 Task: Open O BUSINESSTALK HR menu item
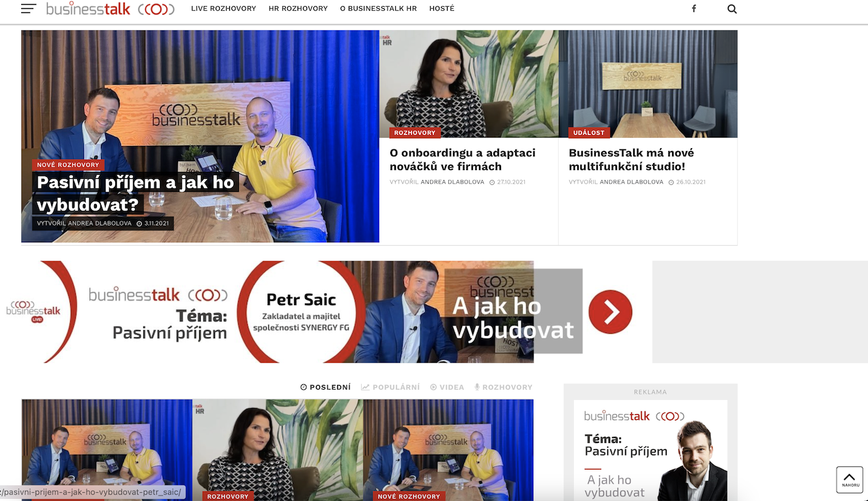point(378,9)
